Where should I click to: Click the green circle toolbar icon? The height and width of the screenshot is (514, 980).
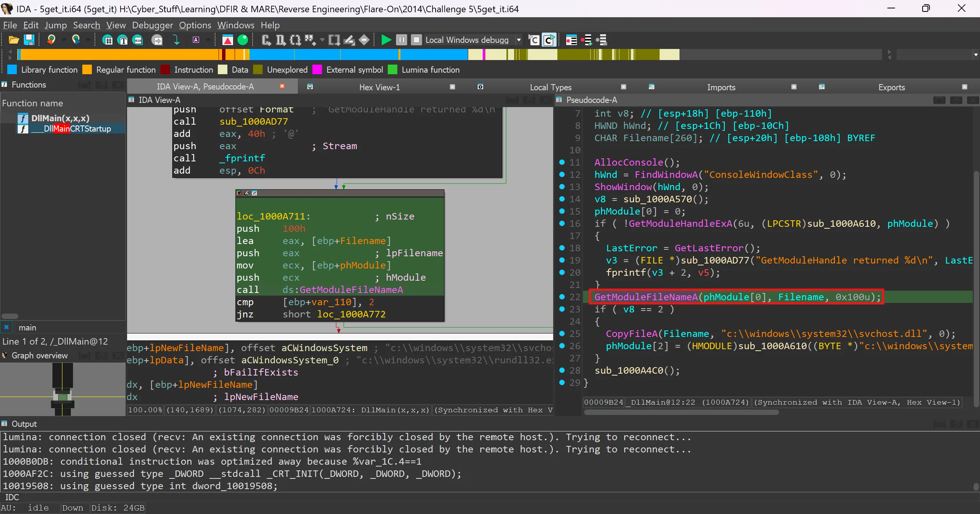(243, 40)
